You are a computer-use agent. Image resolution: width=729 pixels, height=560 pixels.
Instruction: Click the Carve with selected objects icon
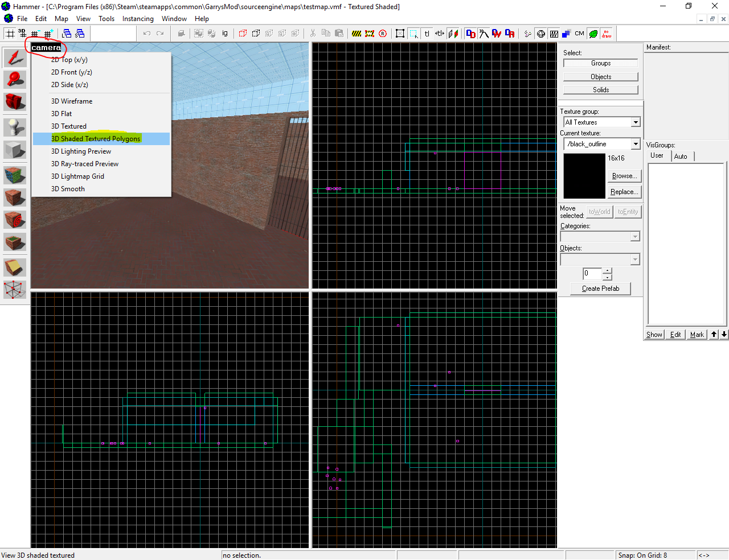pos(181,34)
